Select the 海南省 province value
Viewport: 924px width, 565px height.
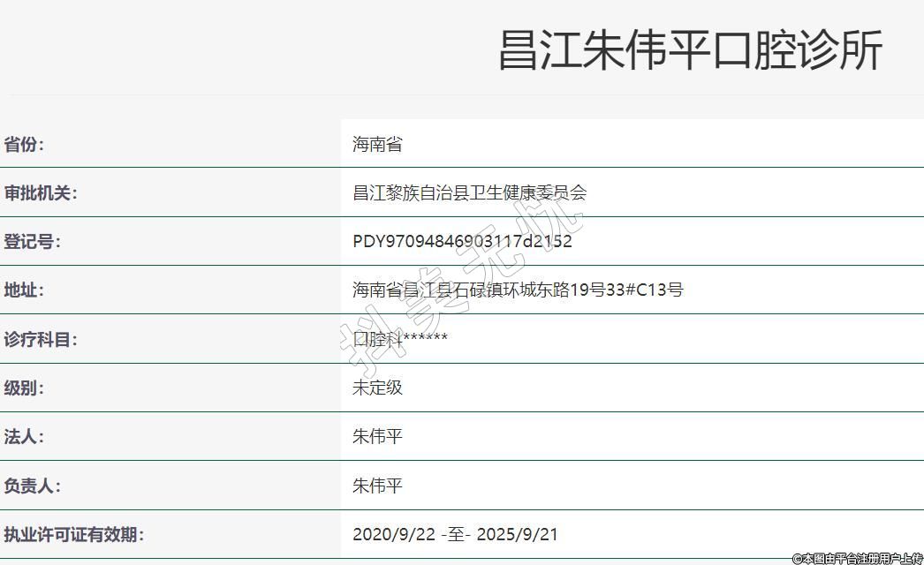click(x=377, y=145)
